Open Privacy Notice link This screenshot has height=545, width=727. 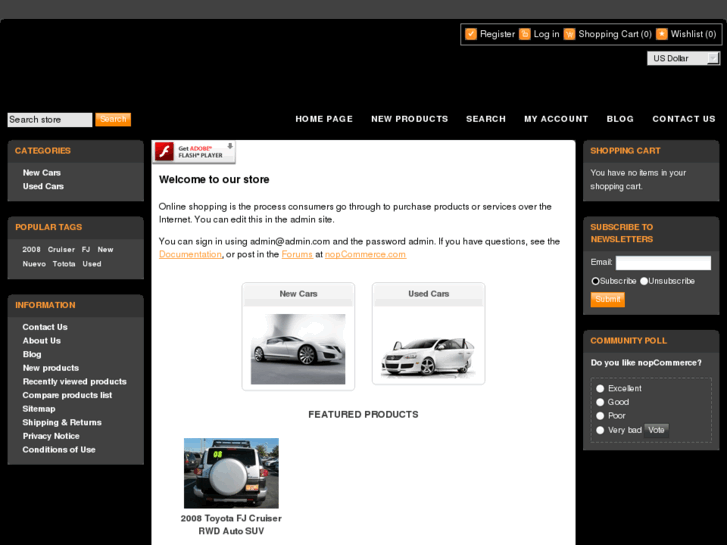(x=51, y=436)
